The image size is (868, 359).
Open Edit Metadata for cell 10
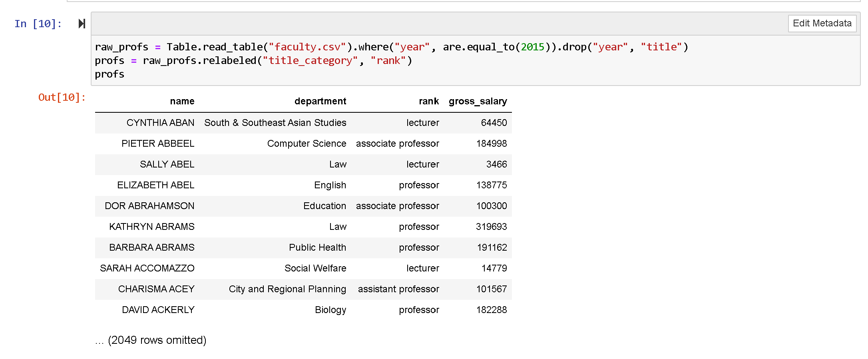click(822, 23)
